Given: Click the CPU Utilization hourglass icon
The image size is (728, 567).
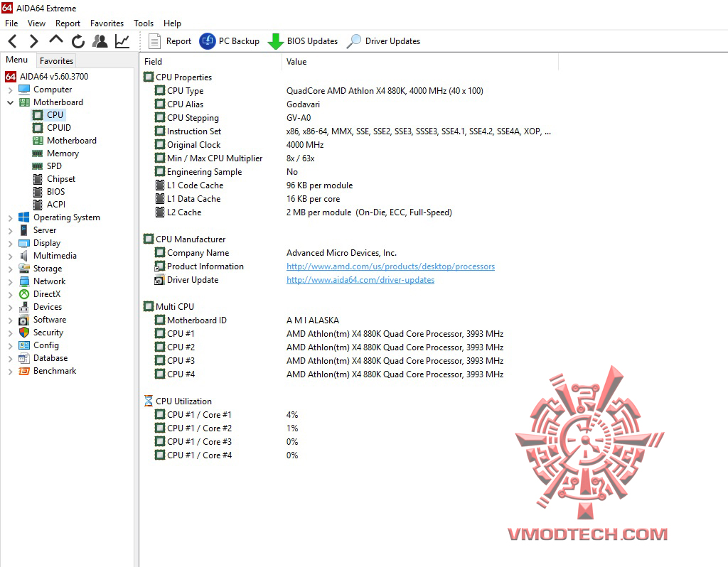Looking at the screenshot, I should pos(149,401).
